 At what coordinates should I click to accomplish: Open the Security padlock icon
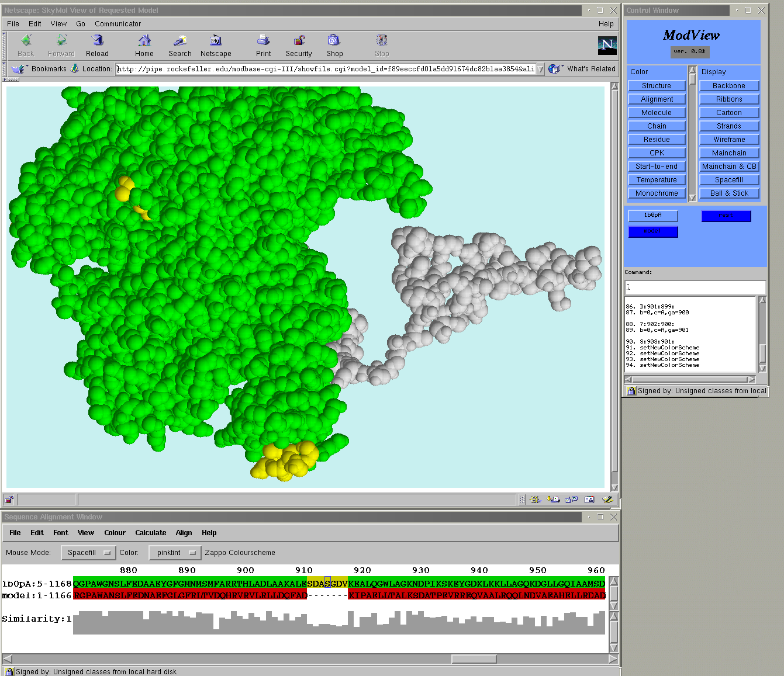(x=299, y=41)
